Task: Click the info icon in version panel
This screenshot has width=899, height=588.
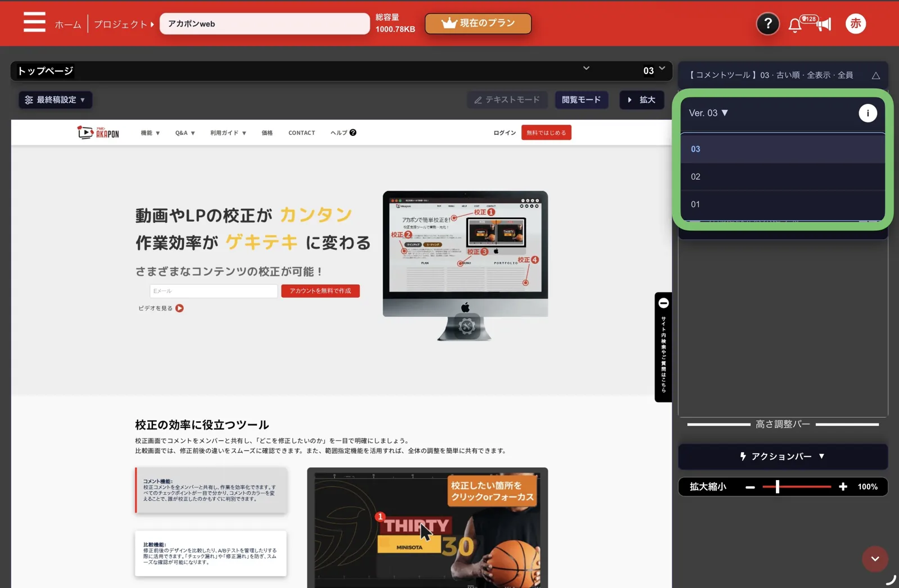Action: (x=868, y=113)
